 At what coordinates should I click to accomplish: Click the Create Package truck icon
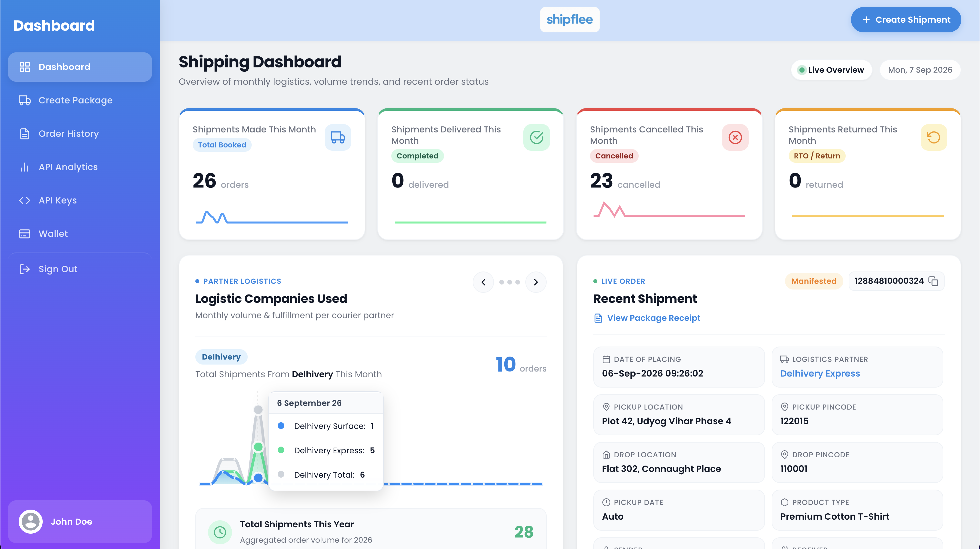click(x=25, y=100)
